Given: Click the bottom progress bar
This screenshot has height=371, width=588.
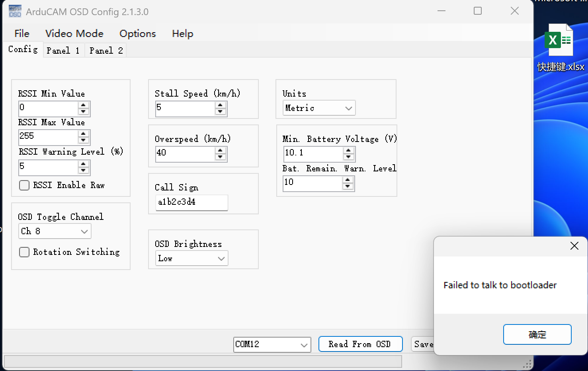Looking at the screenshot, I should point(203,361).
